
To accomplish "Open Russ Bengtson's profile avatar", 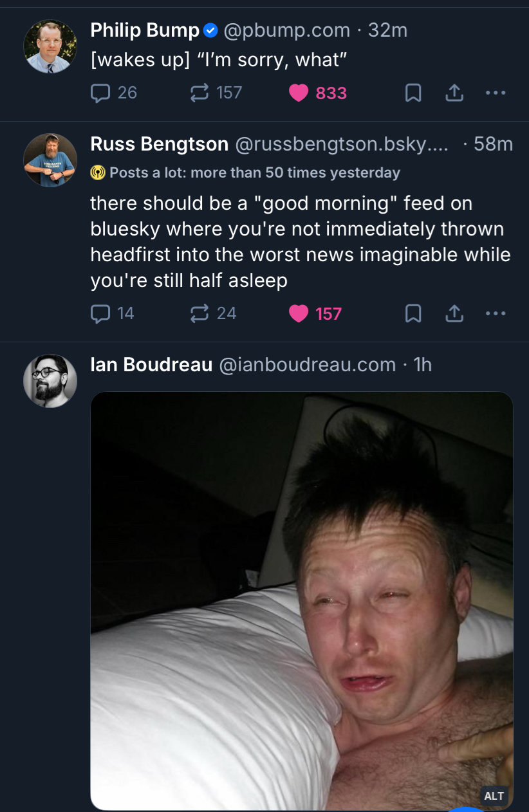I will 50,160.
